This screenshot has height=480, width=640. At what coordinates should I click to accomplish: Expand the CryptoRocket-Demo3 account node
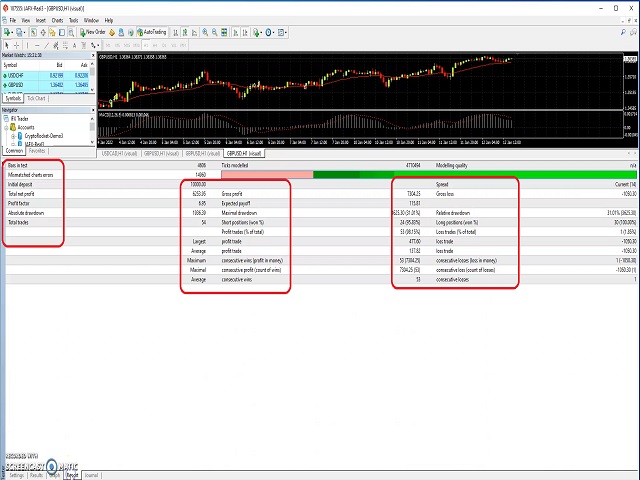(x=13, y=136)
